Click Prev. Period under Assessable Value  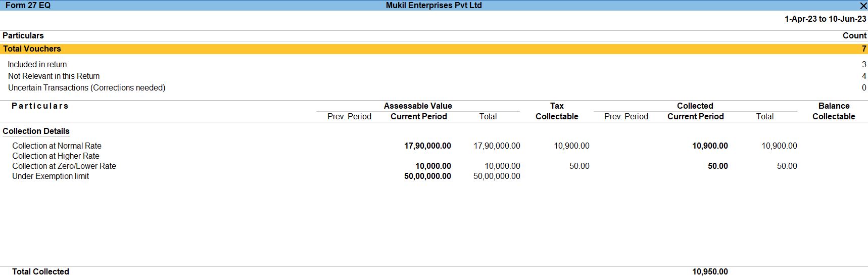coord(349,116)
